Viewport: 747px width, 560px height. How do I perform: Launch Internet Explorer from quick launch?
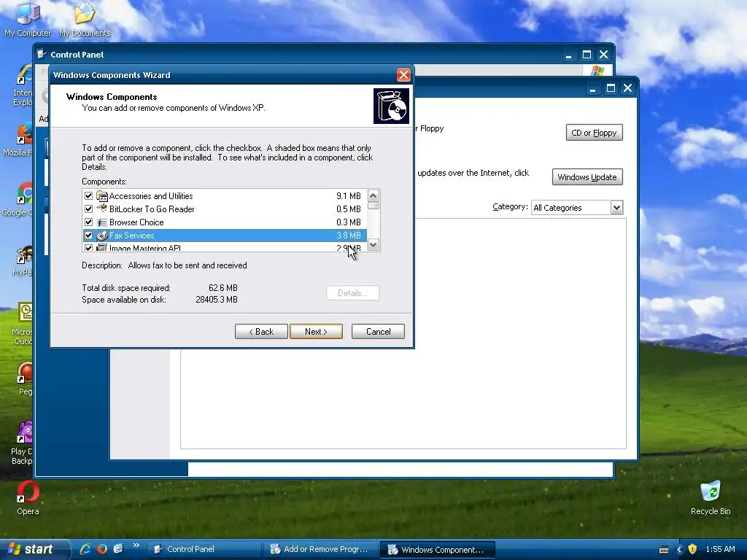pyautogui.click(x=85, y=549)
